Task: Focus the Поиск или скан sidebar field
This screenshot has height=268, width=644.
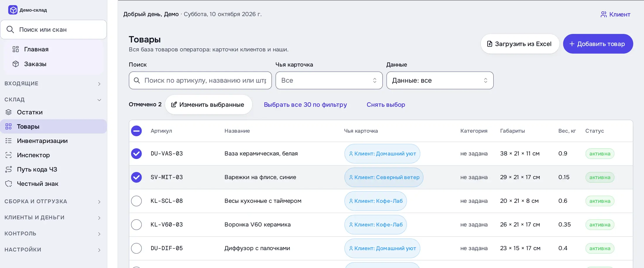Action: click(54, 30)
